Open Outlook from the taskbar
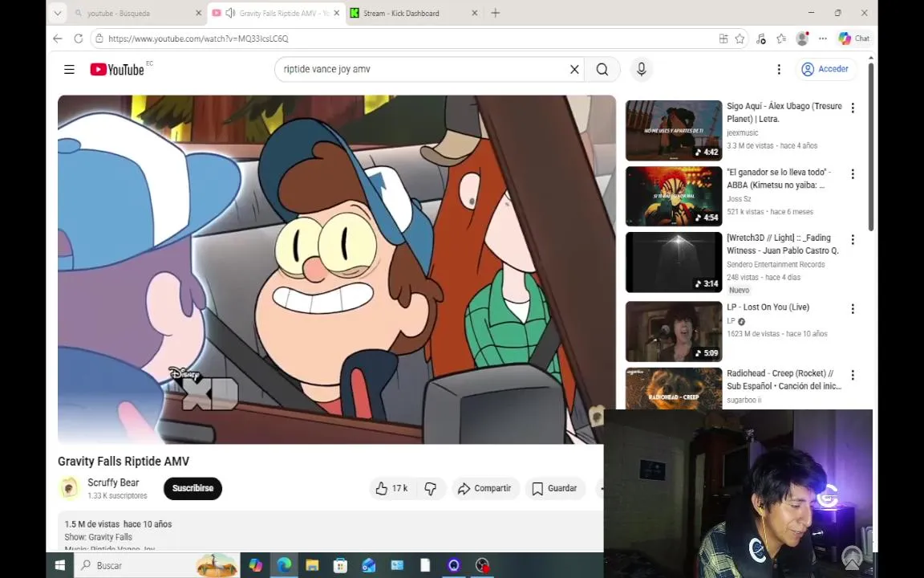Image resolution: width=924 pixels, height=578 pixels. 368,565
